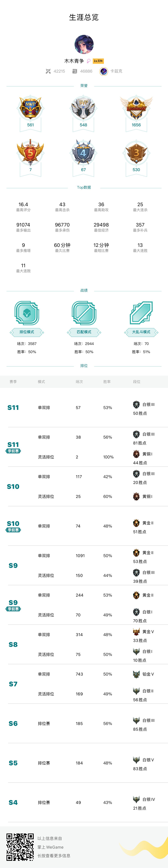Click the 赛季 column header
This screenshot has height=868, width=168.
13,382
